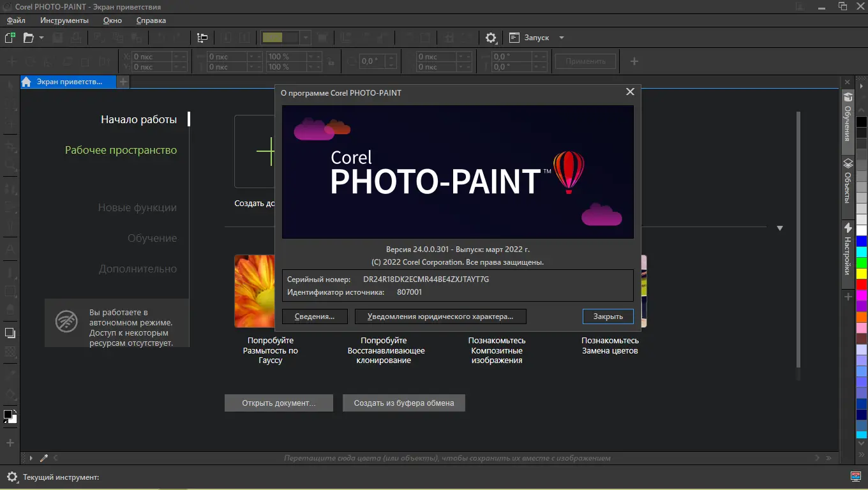
Task: Click the home icon on welcome tab
Action: 27,82
